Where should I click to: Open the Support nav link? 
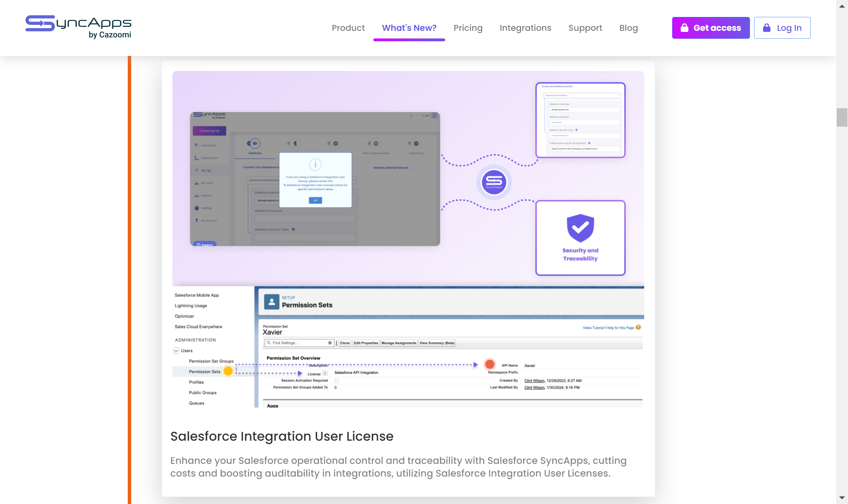tap(585, 28)
